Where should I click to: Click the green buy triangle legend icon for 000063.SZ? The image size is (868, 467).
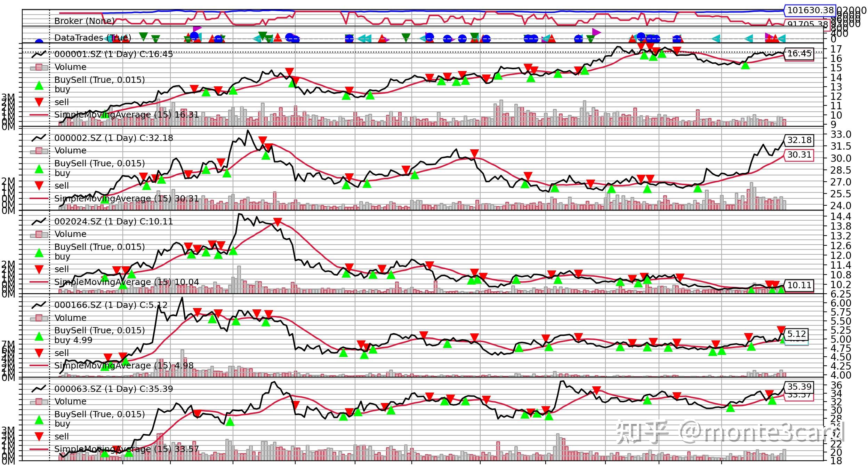point(39,420)
